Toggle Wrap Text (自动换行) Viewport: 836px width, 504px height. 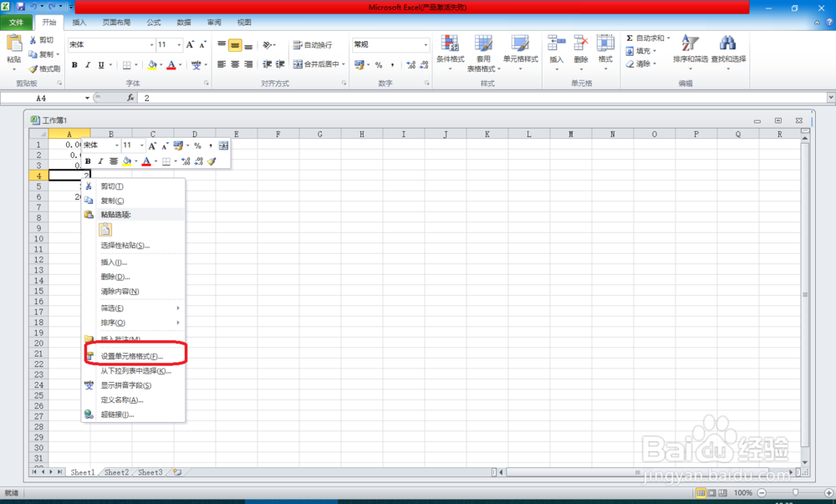(313, 45)
